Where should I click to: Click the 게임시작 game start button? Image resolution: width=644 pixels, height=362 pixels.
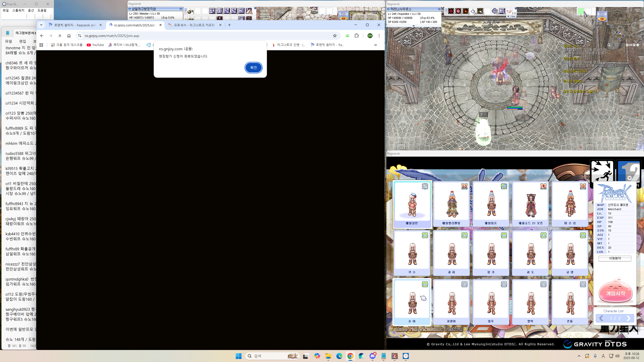pos(615,293)
